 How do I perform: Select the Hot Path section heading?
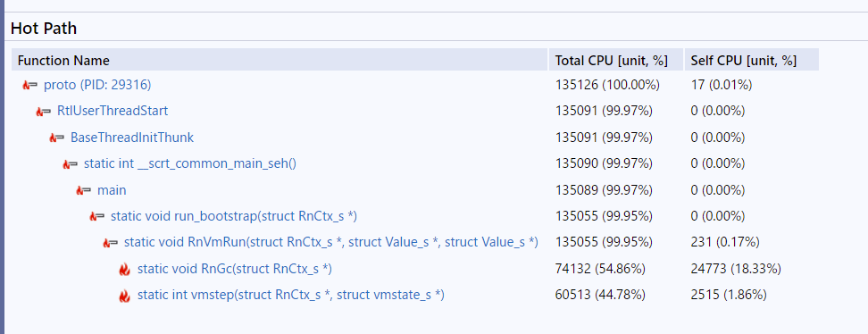click(44, 29)
